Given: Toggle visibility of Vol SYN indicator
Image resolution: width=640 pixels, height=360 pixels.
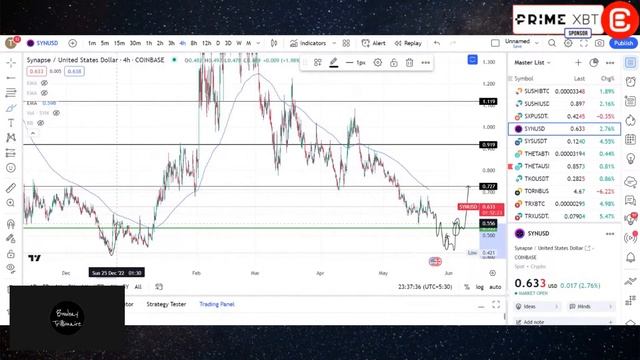Looking at the screenshot, I should [56, 113].
